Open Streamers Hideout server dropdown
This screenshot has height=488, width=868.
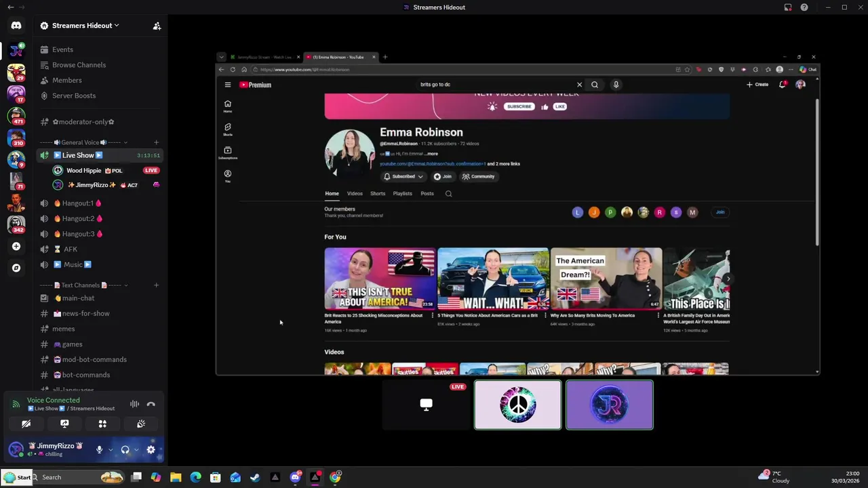coord(85,26)
